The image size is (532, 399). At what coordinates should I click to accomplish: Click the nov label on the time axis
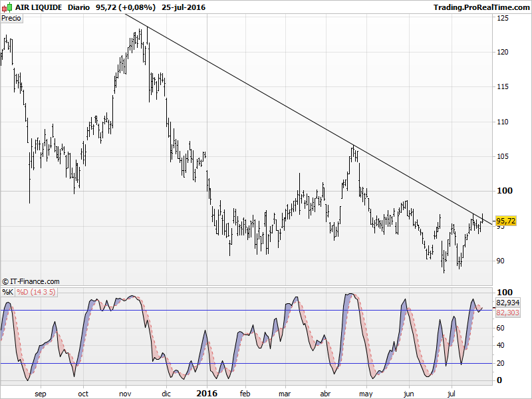(125, 394)
